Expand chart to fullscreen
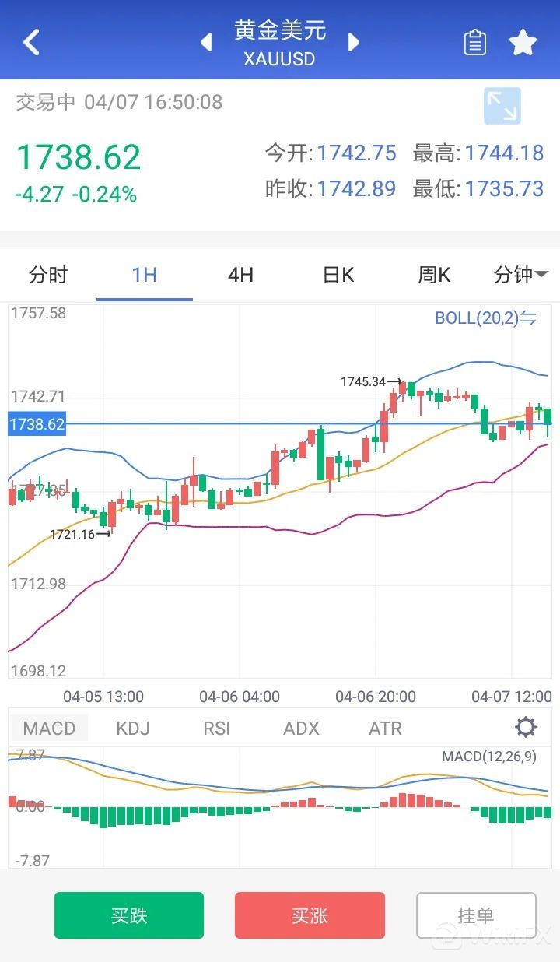Screen dimensions: 560x962 [x=502, y=107]
